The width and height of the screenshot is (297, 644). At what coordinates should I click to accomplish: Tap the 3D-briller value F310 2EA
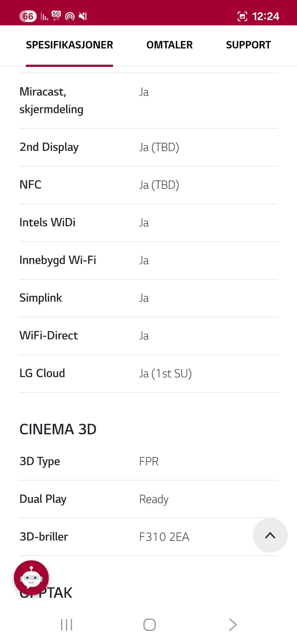(x=164, y=537)
